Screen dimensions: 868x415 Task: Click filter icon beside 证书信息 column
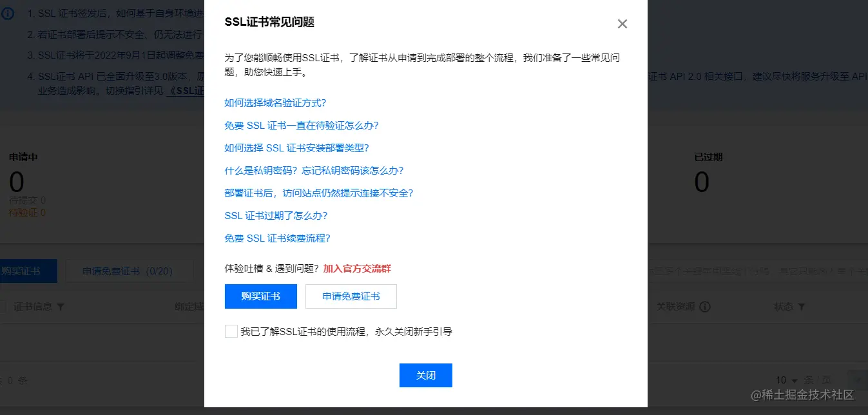[61, 307]
